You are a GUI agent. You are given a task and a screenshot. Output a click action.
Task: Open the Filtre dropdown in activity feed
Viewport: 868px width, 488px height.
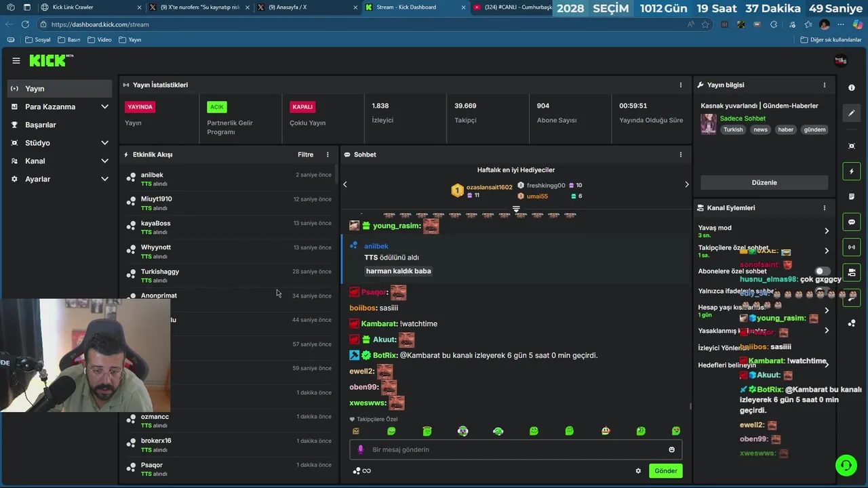coord(305,155)
